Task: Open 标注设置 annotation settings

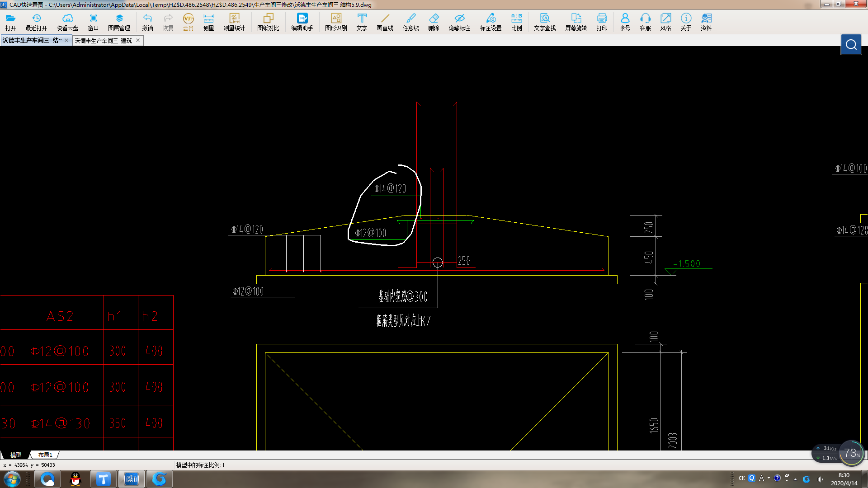Action: click(x=491, y=22)
